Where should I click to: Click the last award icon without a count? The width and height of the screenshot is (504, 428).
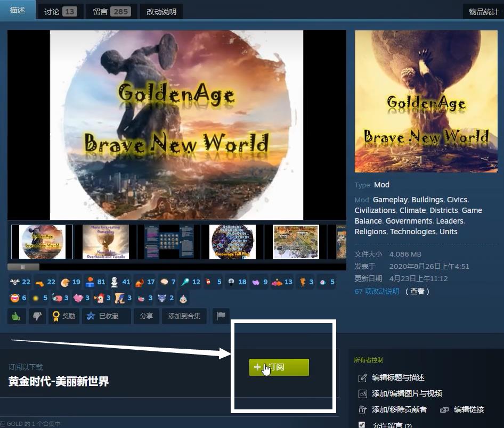[183, 298]
